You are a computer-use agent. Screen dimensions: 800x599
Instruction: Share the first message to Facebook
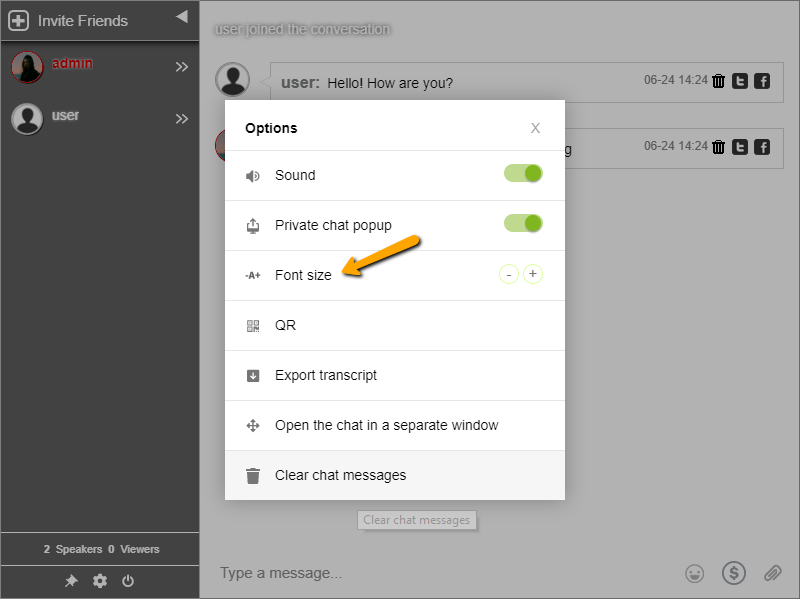762,81
